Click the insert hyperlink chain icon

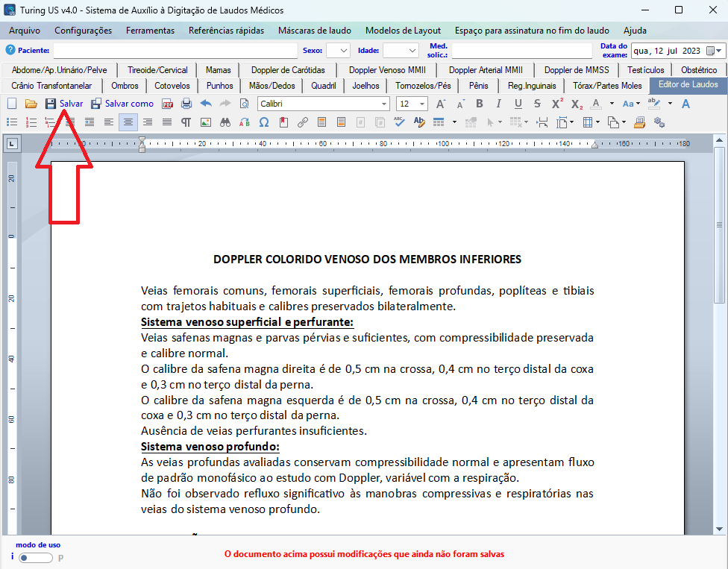pyautogui.click(x=303, y=122)
